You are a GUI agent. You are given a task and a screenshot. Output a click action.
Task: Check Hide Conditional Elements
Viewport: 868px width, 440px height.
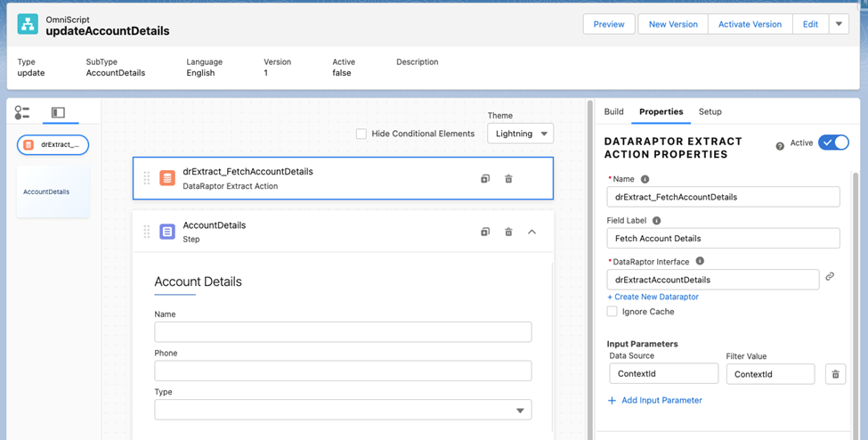pos(361,134)
